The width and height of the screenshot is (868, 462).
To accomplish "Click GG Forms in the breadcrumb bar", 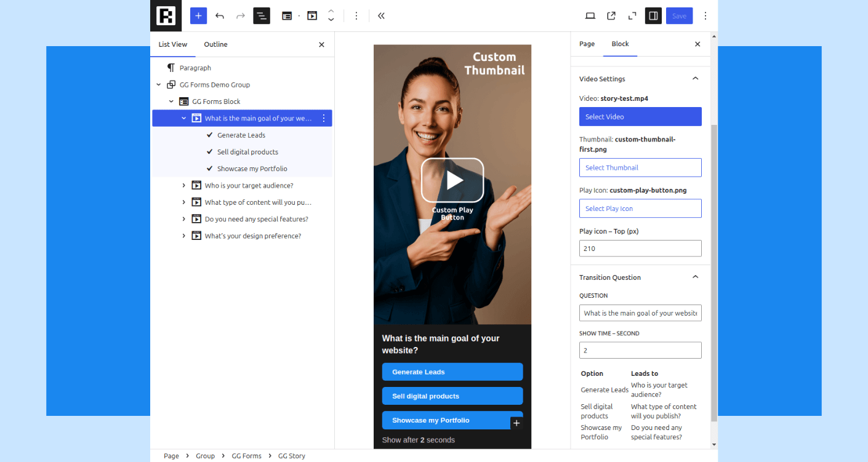I will click(247, 456).
